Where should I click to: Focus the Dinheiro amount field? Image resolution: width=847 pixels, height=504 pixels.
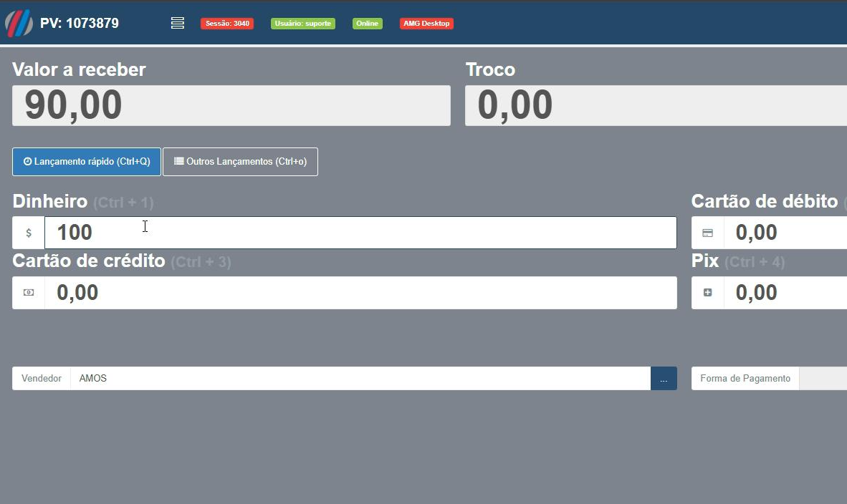(x=360, y=233)
